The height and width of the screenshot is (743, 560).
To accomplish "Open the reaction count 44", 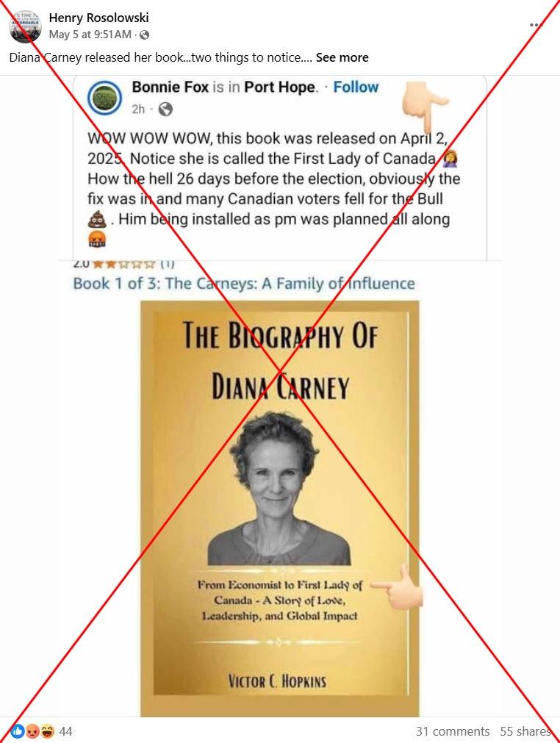I will pos(65,731).
